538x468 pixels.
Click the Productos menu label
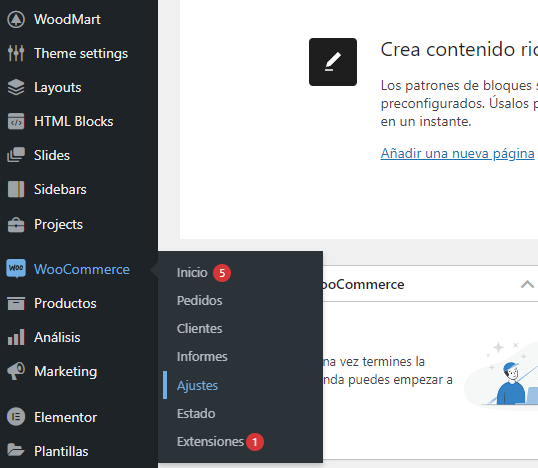pyautogui.click(x=65, y=303)
